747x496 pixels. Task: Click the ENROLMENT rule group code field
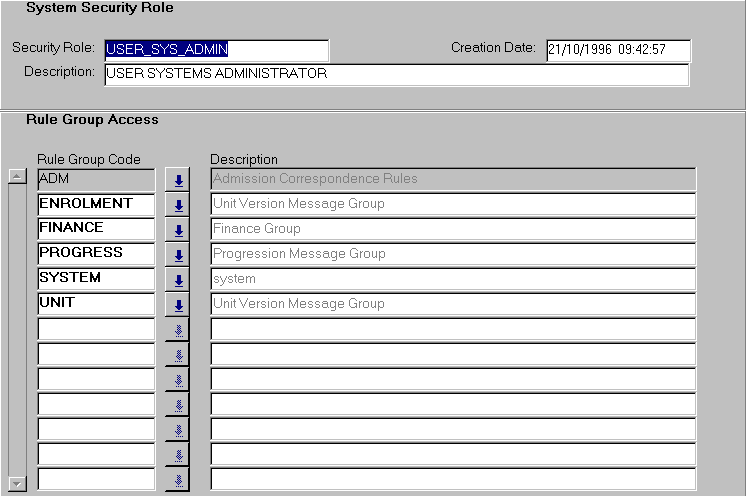(96, 204)
